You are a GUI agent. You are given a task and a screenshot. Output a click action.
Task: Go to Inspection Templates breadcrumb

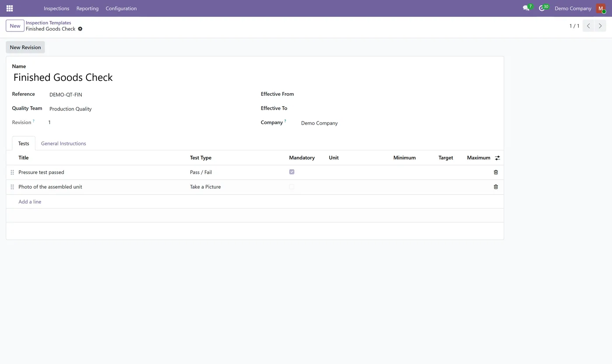coord(48,23)
